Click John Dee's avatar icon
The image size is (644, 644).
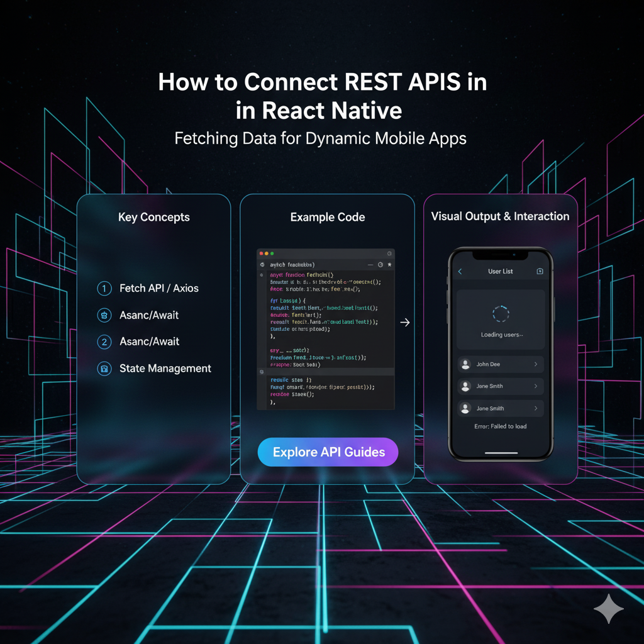coord(465,364)
